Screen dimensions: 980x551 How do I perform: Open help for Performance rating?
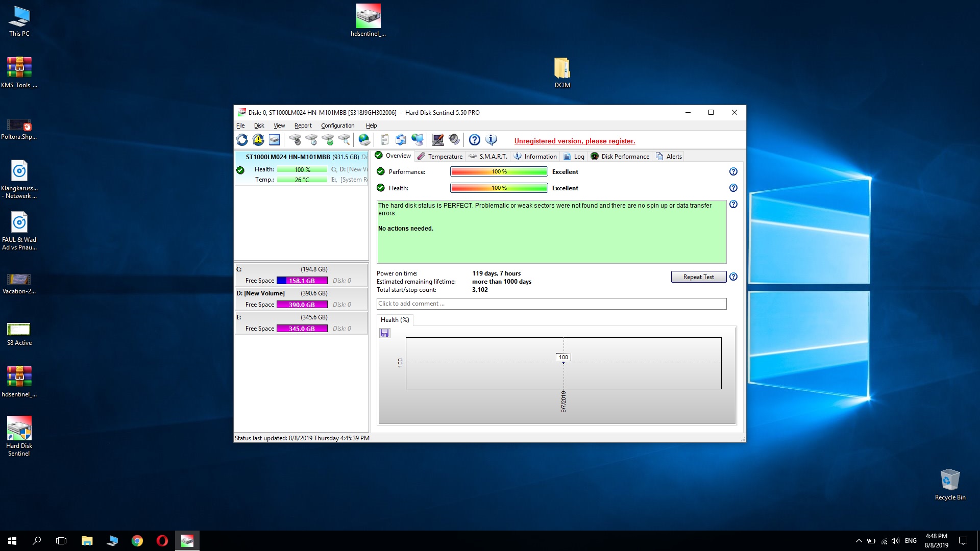(733, 172)
